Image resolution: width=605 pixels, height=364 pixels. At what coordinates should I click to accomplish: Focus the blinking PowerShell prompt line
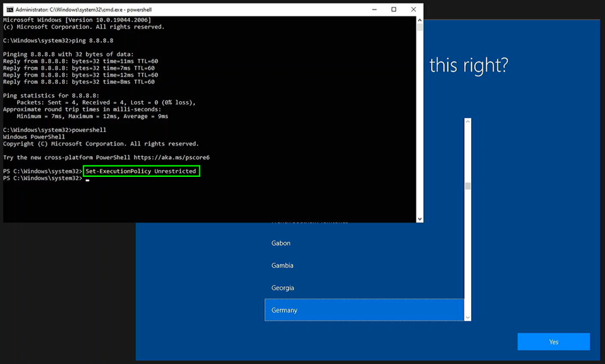pyautogui.click(x=87, y=178)
